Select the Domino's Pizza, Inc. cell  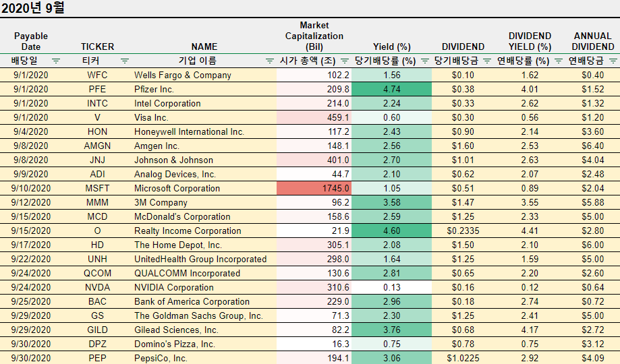point(204,344)
